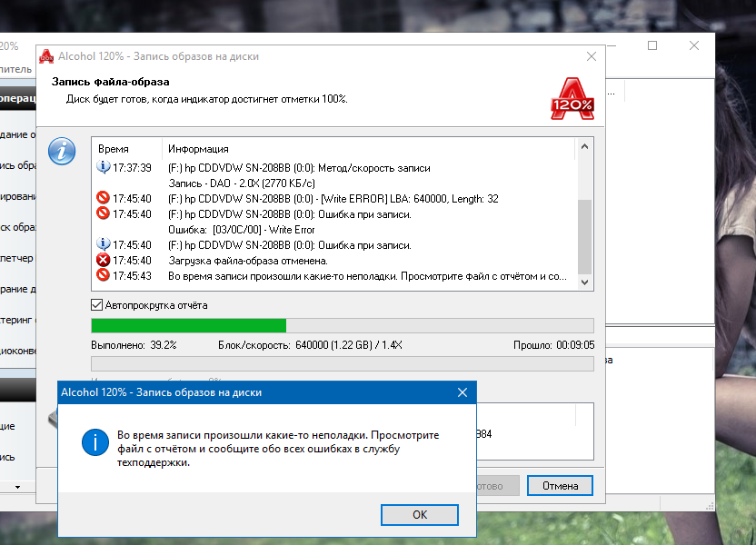Maximize the background Alcohol 120% main window
The height and width of the screenshot is (545, 756).
click(x=652, y=45)
